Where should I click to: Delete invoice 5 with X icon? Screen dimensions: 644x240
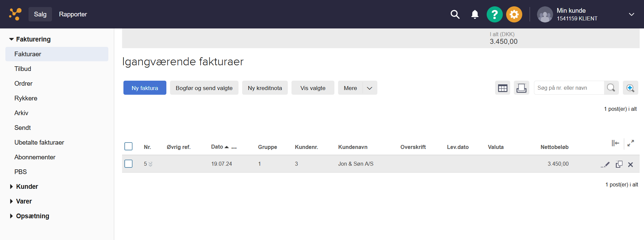coord(630,164)
